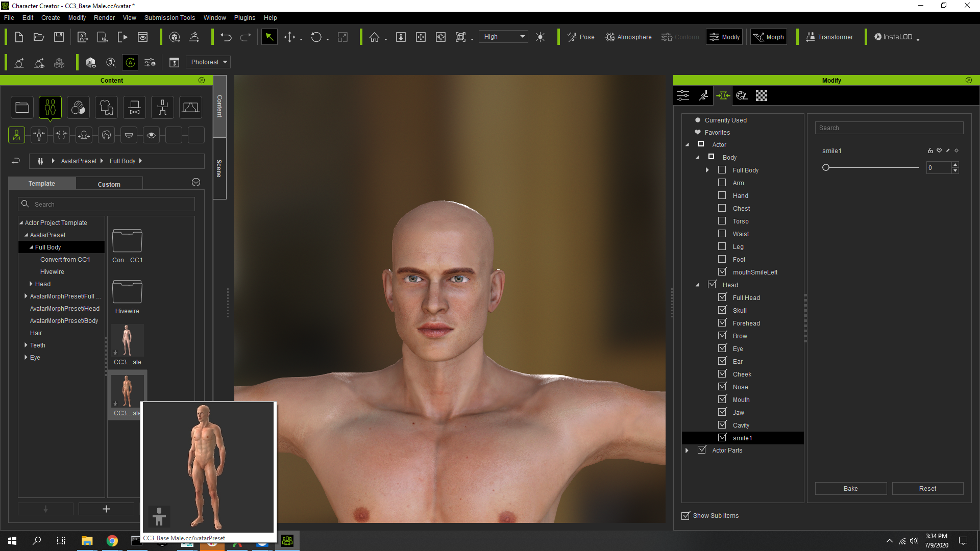Click the smile1 morph slider handle
The width and height of the screenshot is (980, 551).
(x=826, y=167)
